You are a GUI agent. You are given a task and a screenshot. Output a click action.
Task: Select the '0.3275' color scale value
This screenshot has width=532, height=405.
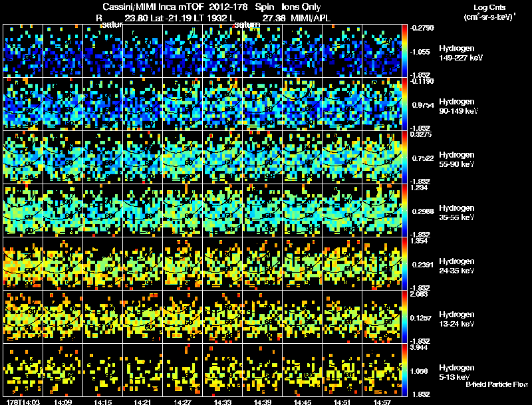coord(421,134)
